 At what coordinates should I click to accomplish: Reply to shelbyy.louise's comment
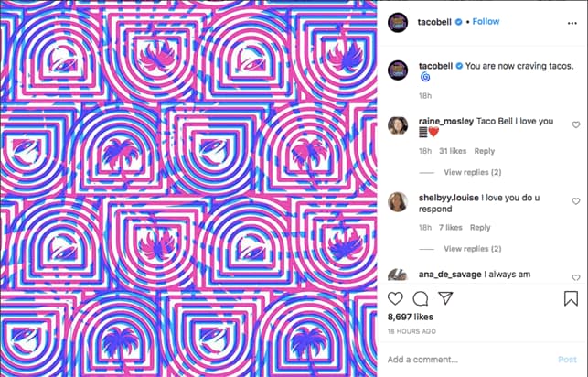pos(480,227)
